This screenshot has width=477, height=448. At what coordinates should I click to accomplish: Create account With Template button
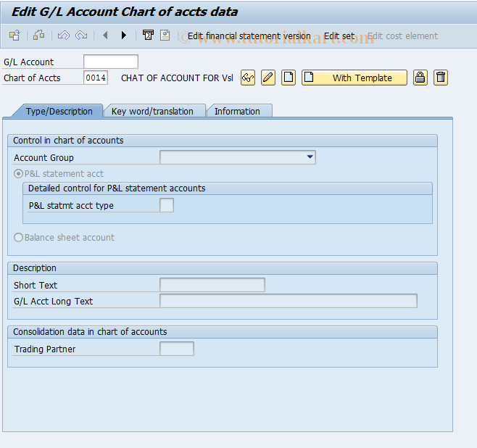354,78
